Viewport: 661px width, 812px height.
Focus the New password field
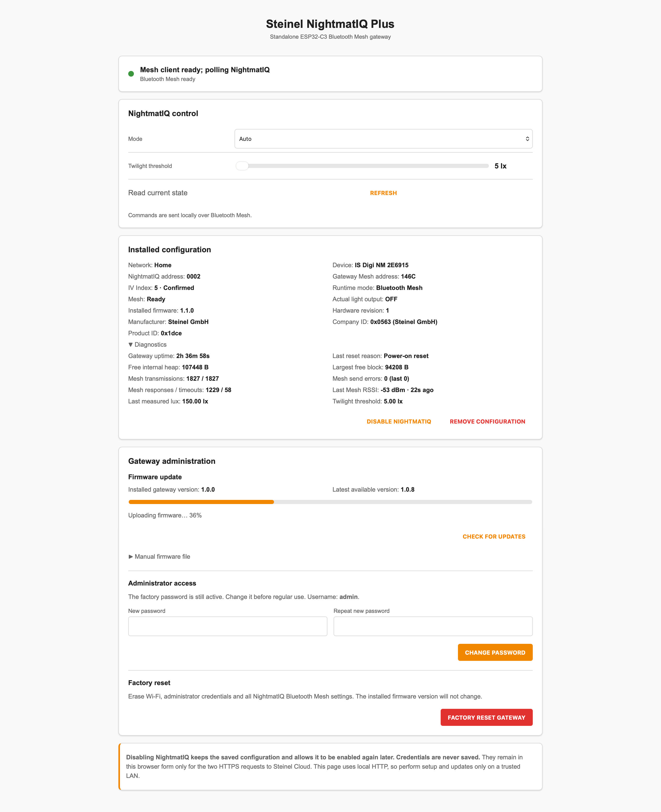click(x=228, y=626)
